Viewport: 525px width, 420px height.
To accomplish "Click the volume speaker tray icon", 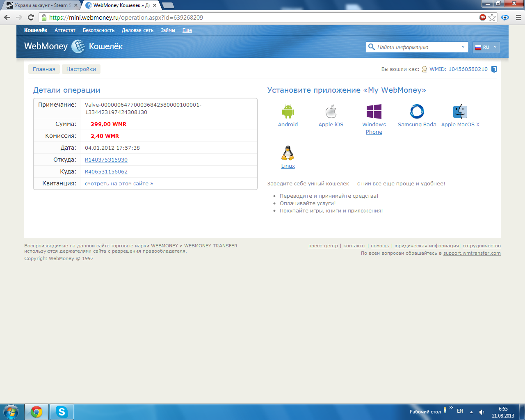I will (x=482, y=412).
